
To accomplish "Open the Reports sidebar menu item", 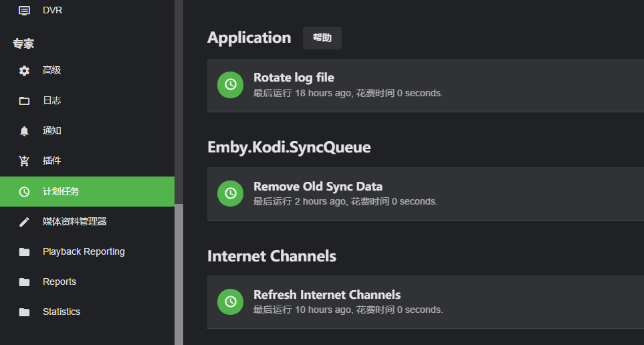I will 60,281.
